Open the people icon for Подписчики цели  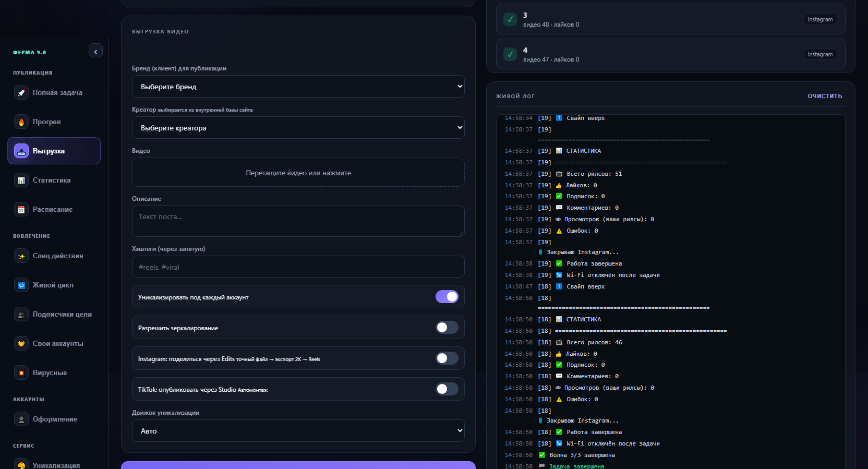pyautogui.click(x=21, y=315)
